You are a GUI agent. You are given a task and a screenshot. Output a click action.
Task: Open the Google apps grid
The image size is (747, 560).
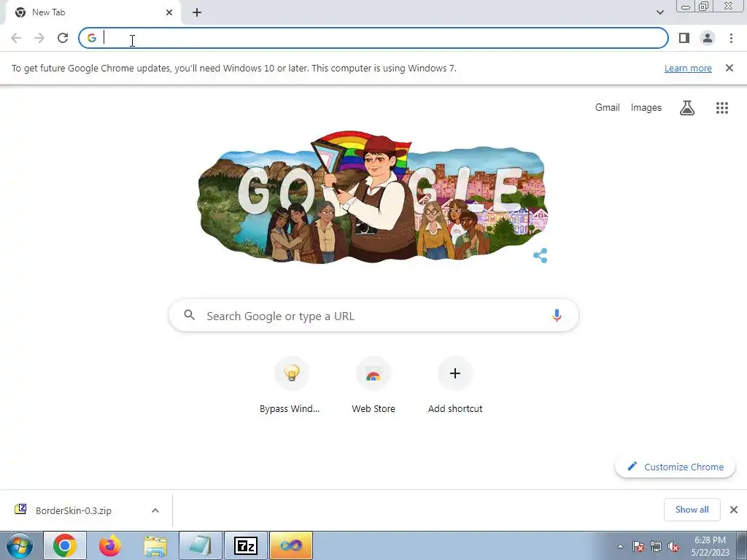pyautogui.click(x=721, y=108)
